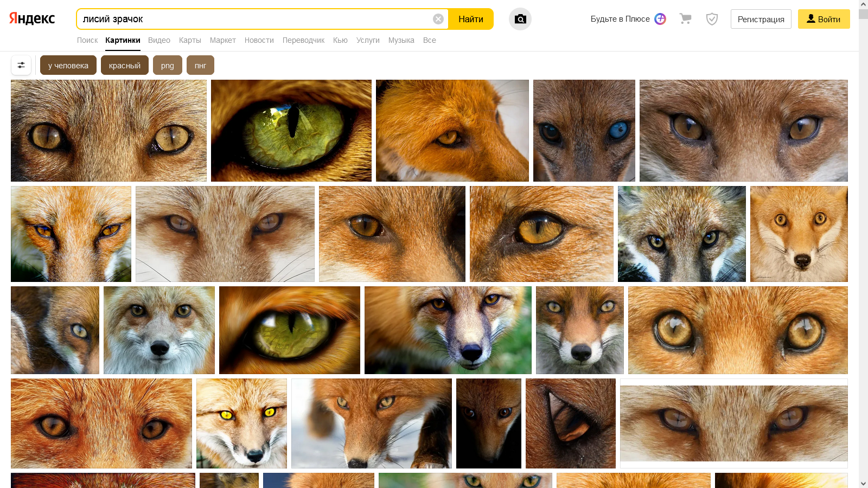
Task: Toggle the "png" filter chip
Action: pyautogui.click(x=168, y=65)
